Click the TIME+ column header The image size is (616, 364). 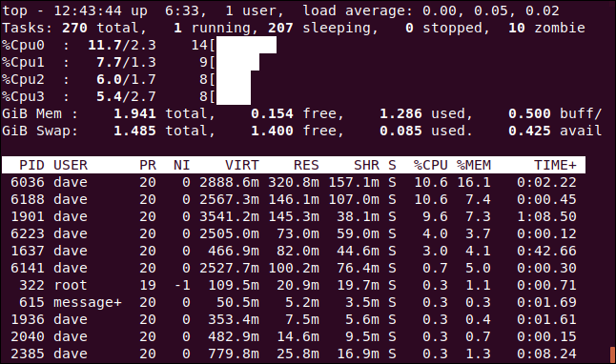(x=555, y=165)
